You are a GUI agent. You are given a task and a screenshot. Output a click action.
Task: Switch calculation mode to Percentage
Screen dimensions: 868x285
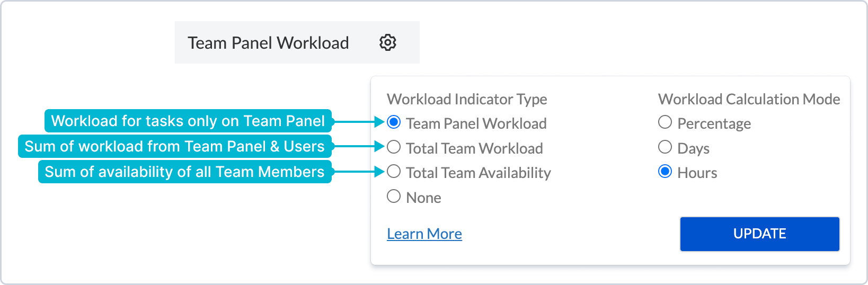coord(665,122)
